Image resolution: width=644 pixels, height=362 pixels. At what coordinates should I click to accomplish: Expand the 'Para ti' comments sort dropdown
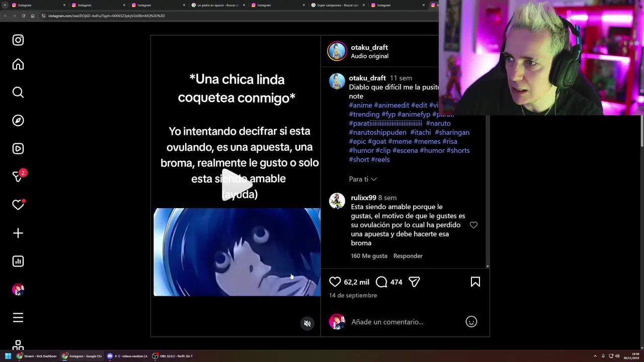pyautogui.click(x=363, y=179)
